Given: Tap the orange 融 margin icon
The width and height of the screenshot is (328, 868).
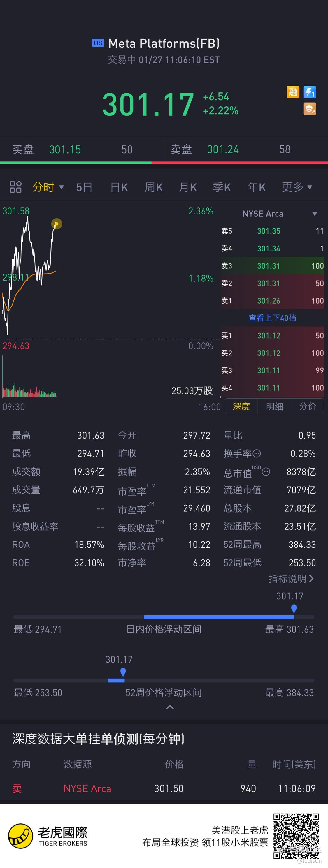Looking at the screenshot, I should pyautogui.click(x=293, y=92).
